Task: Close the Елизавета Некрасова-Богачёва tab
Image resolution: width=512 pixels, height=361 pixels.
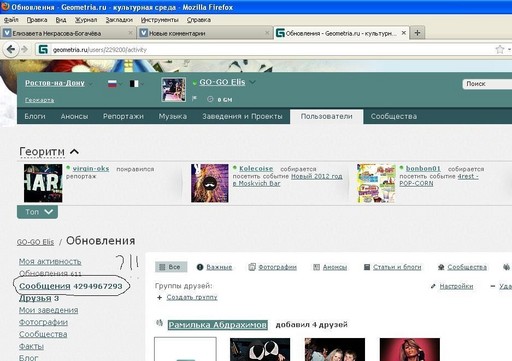Action: click(130, 33)
